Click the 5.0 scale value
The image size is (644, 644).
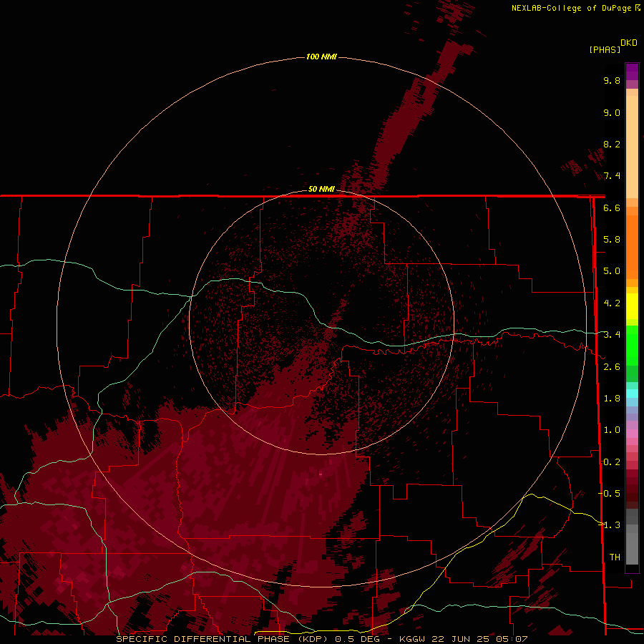coord(612,271)
